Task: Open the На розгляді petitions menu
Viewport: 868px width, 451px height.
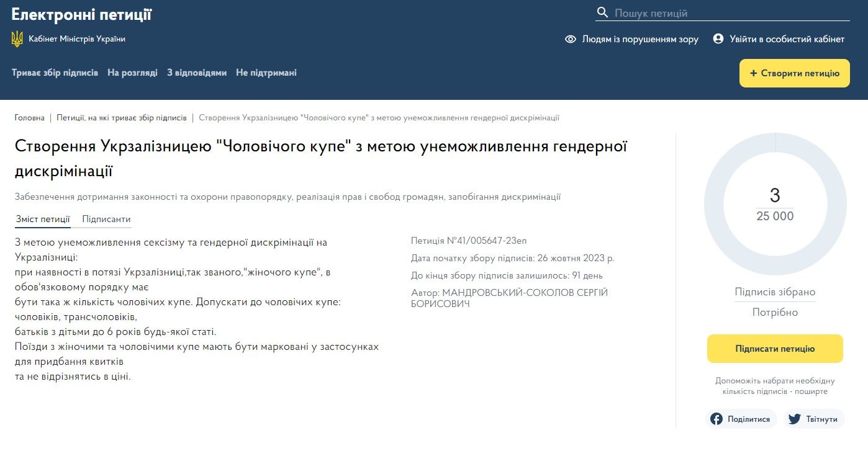Action: [x=132, y=73]
